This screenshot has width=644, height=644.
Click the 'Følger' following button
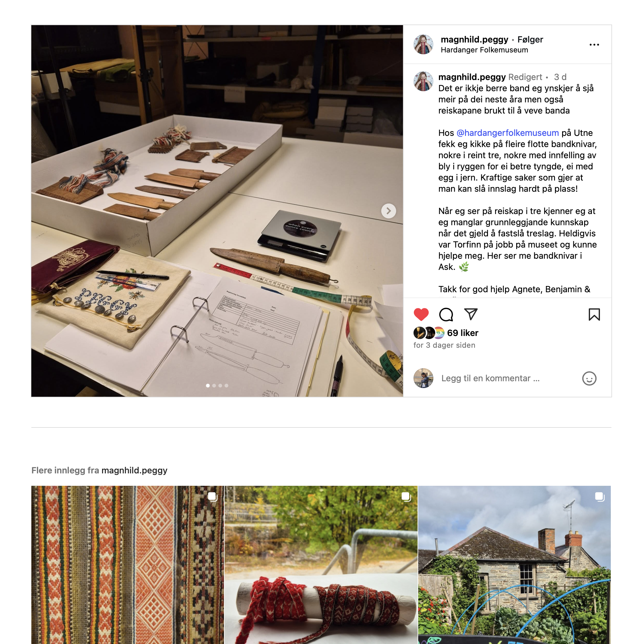click(530, 40)
